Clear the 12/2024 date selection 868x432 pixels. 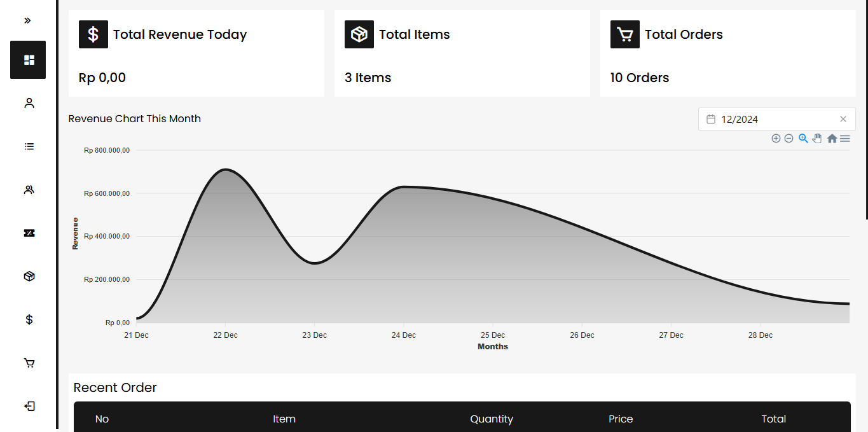[843, 119]
